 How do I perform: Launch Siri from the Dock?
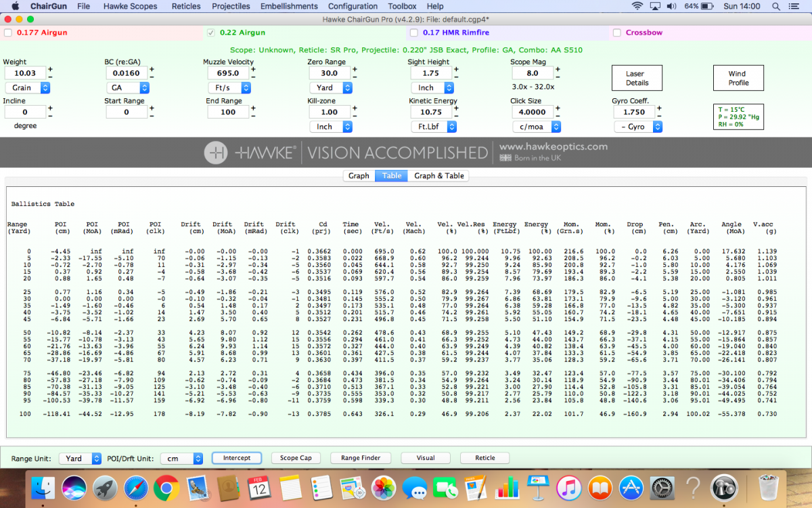[x=74, y=487]
